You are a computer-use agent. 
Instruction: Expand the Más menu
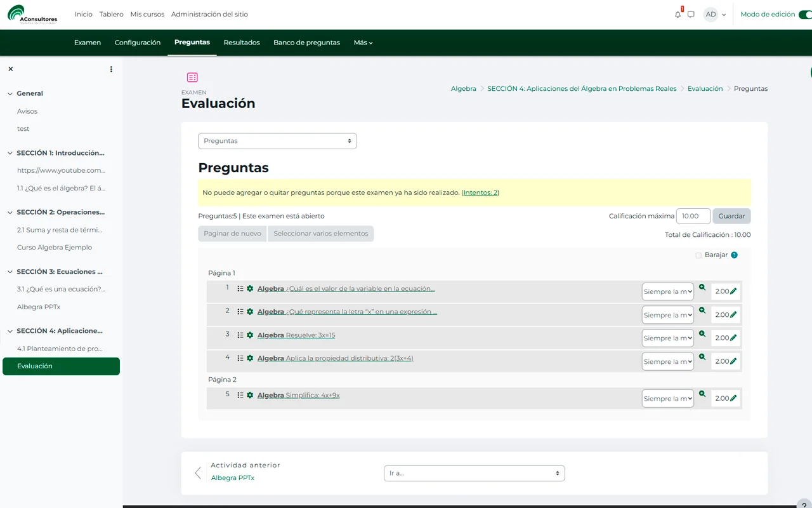363,43
